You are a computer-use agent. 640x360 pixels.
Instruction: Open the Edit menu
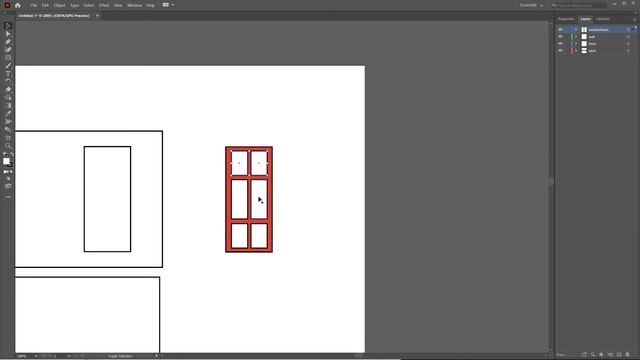[45, 5]
